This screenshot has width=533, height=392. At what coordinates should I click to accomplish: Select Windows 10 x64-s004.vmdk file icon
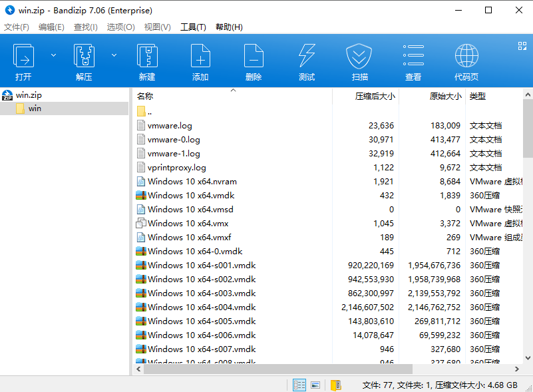click(x=140, y=307)
